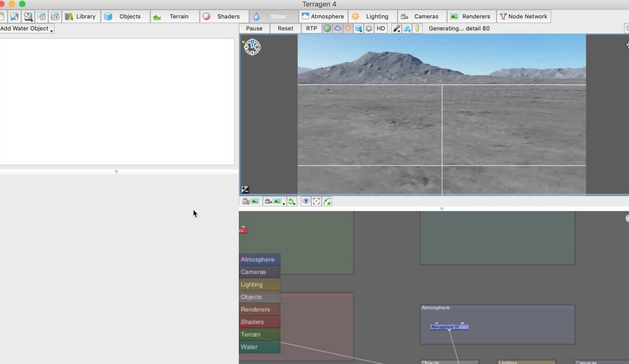Open the Node Network view
The width and height of the screenshot is (629, 364).
[523, 16]
